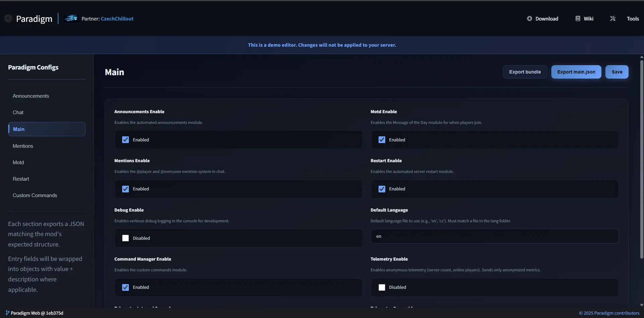
Task: Disable the Restart Enable checkbox
Action: (382, 189)
